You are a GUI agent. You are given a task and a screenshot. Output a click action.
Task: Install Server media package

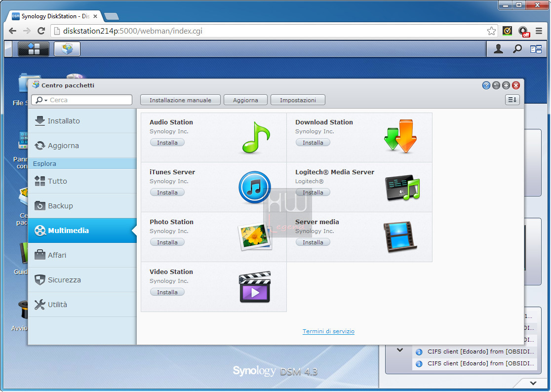pos(313,242)
